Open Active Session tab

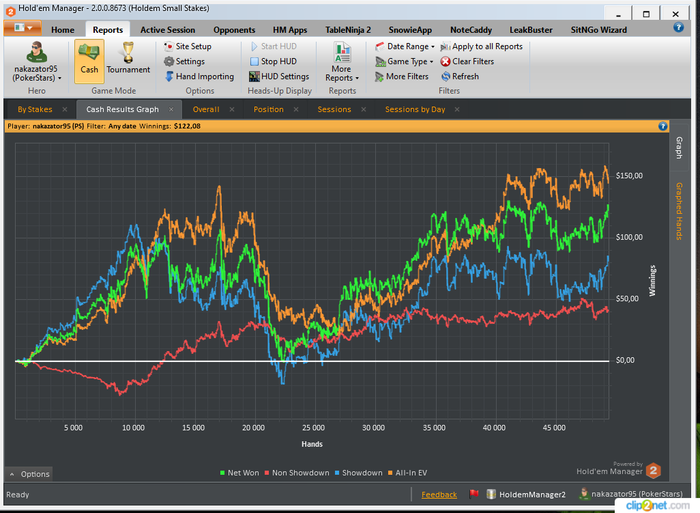click(168, 30)
